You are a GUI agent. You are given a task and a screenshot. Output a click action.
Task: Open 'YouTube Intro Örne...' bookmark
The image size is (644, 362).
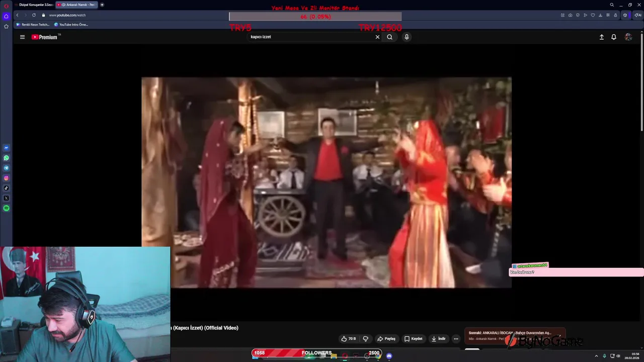(x=71, y=25)
